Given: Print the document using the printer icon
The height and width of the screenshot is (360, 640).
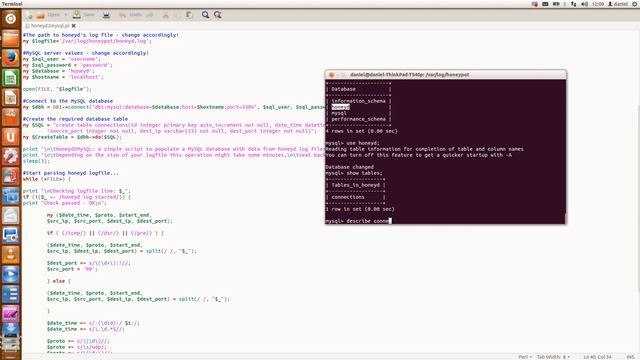Looking at the screenshot, I should tap(106, 15).
